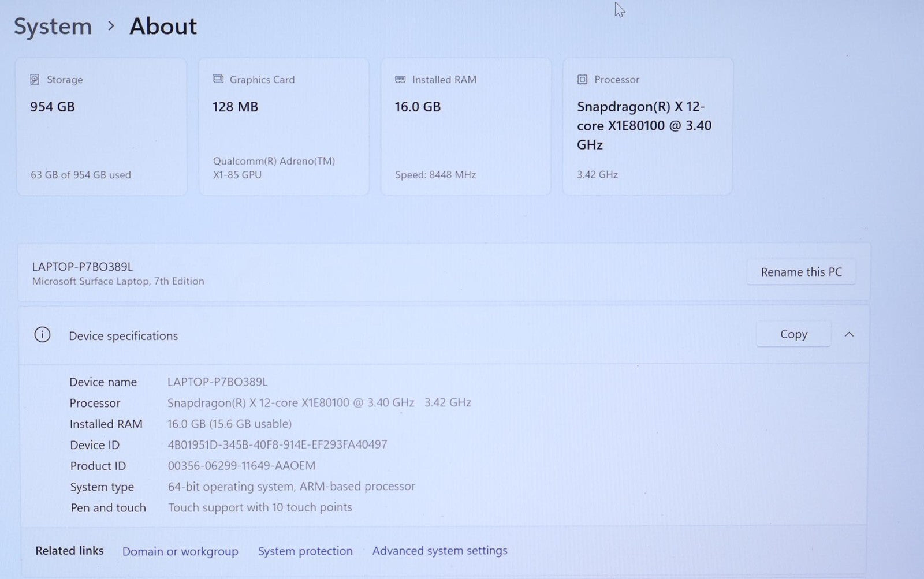Select the Snapdragon Processor card
The width and height of the screenshot is (924, 579).
[x=647, y=127]
